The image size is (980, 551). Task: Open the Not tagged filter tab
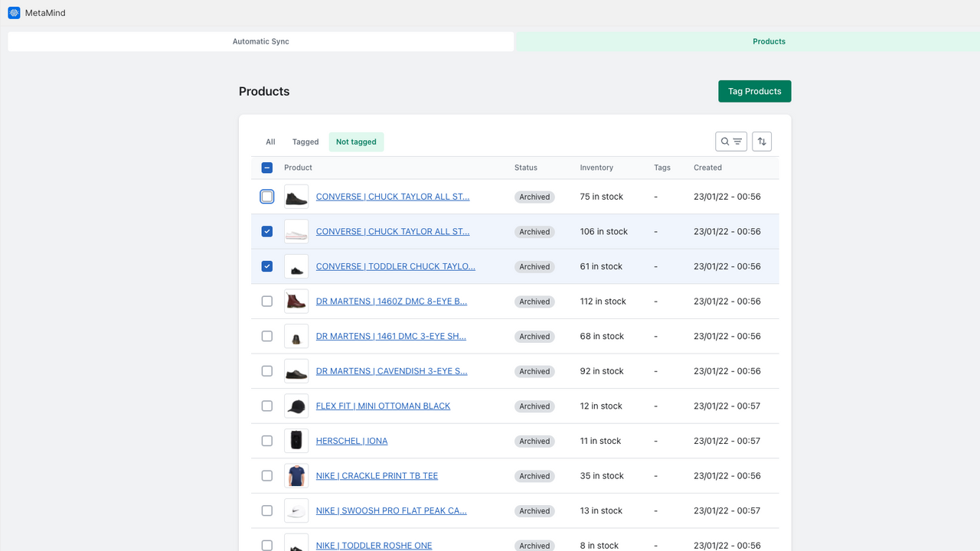coord(356,141)
